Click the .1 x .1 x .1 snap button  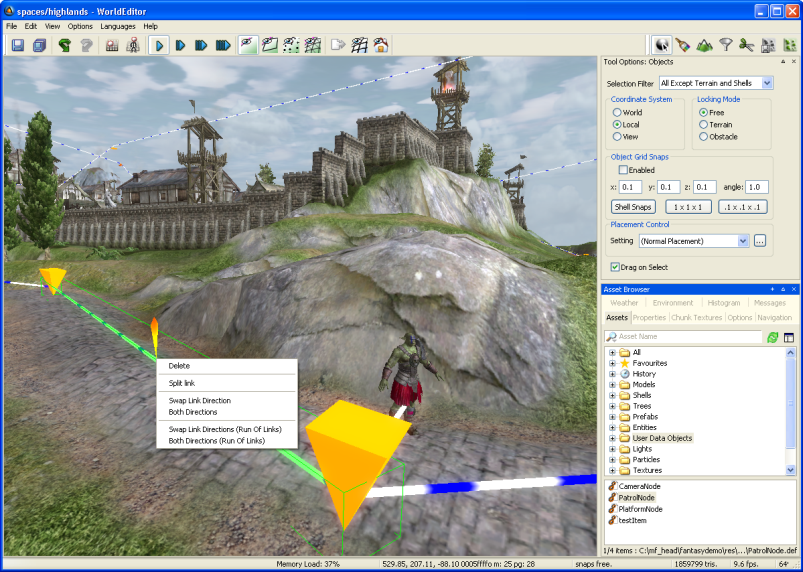[743, 207]
